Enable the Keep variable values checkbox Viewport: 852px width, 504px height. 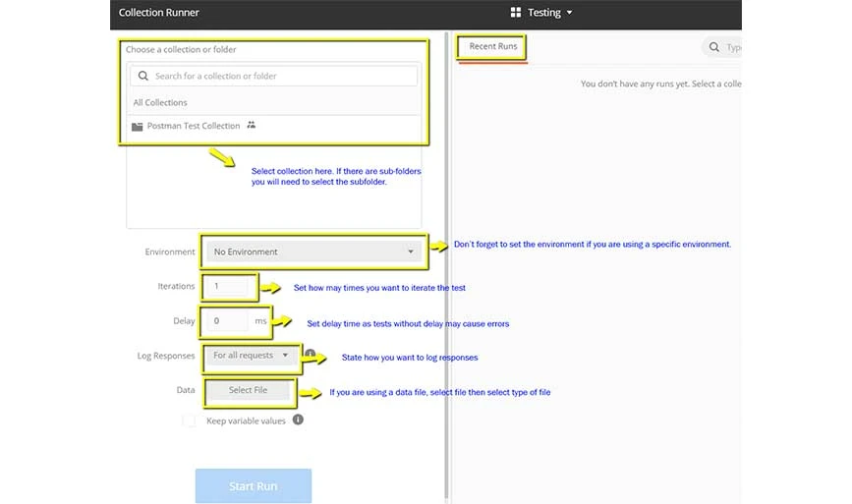coord(189,420)
